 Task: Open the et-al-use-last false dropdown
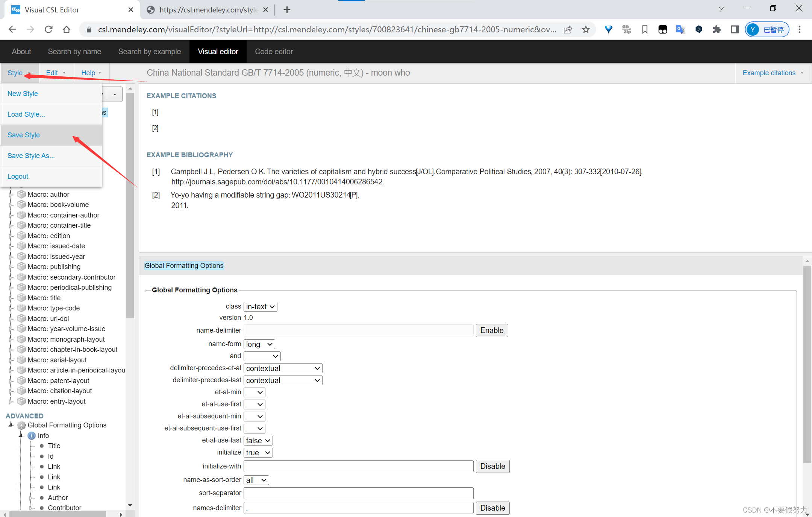(258, 440)
